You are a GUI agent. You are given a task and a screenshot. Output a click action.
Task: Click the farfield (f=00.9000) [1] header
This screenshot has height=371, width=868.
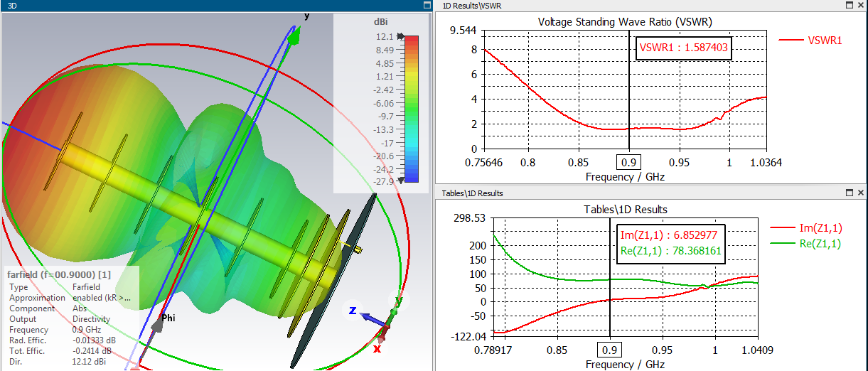pyautogui.click(x=58, y=274)
